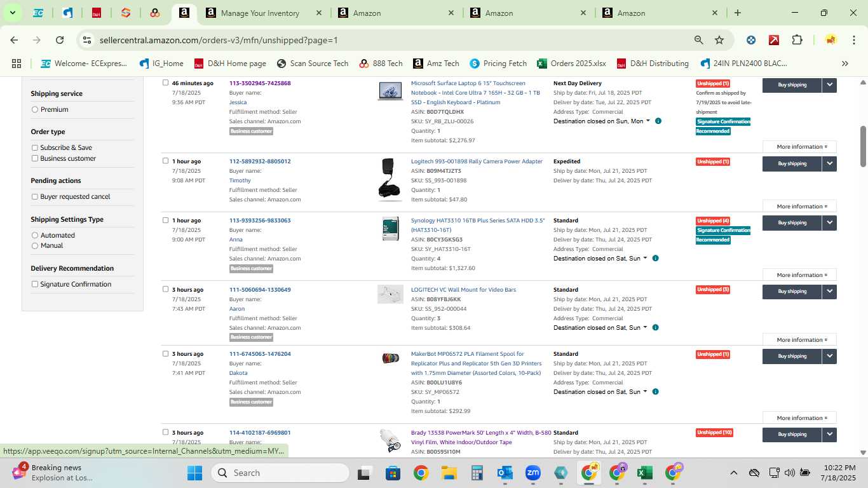868x488 pixels.
Task: Open the Logitech 993-001898 Rally Camera Power Adapter link
Action: (477, 161)
